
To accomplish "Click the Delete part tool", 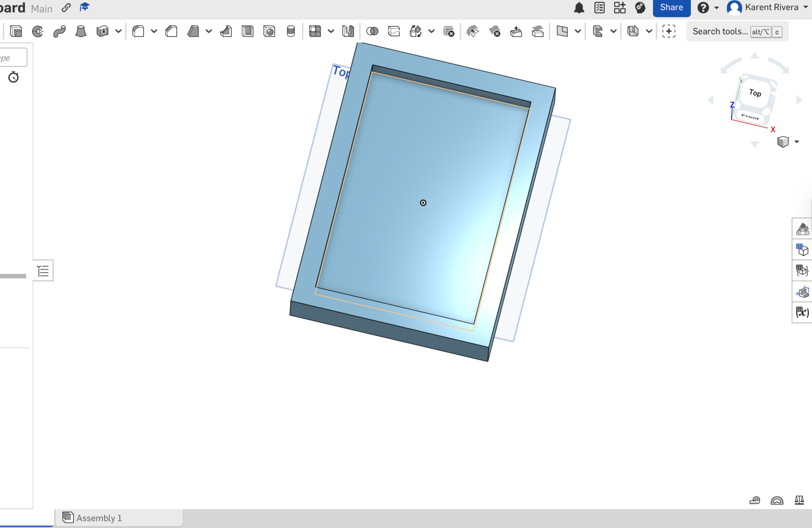I will (x=448, y=31).
